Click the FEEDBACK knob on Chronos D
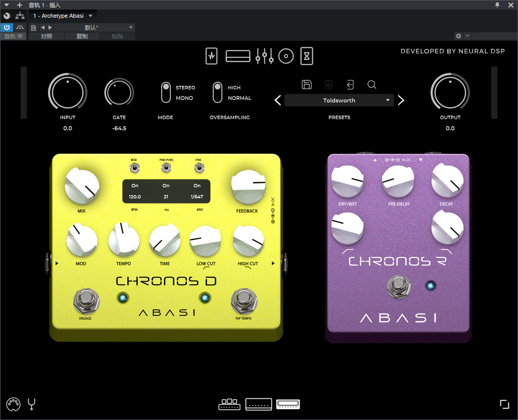This screenshot has width=518, height=420. click(249, 187)
